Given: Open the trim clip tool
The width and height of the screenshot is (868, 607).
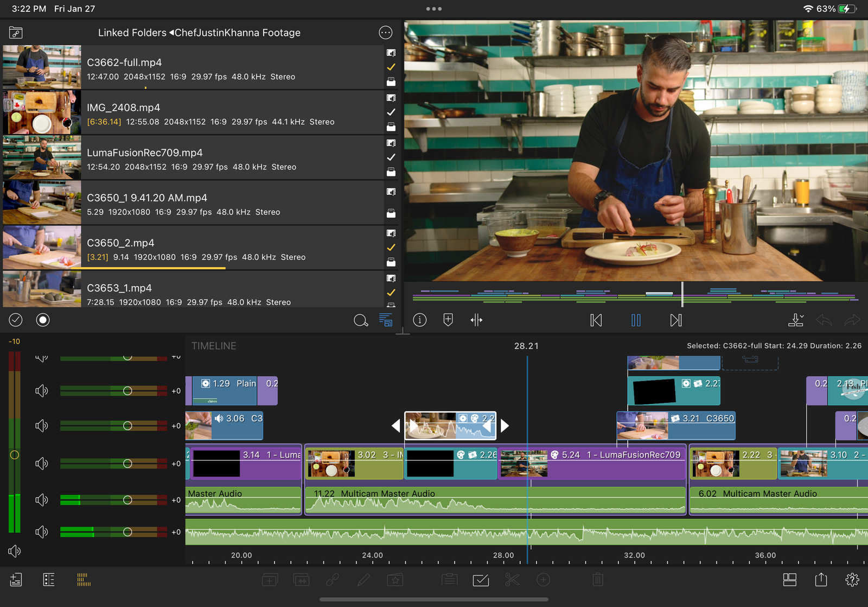Looking at the screenshot, I should click(x=476, y=320).
